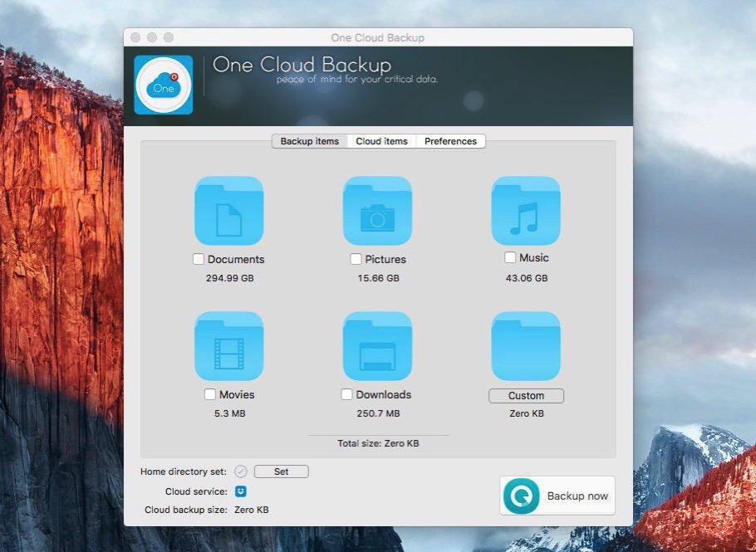This screenshot has width=756, height=552.
Task: Start backup with Backup now button
Action: tap(557, 496)
